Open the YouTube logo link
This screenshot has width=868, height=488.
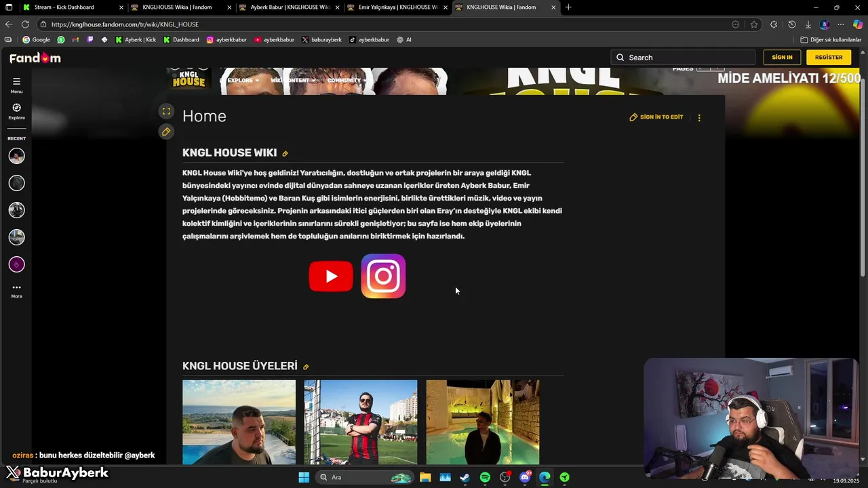pyautogui.click(x=331, y=276)
